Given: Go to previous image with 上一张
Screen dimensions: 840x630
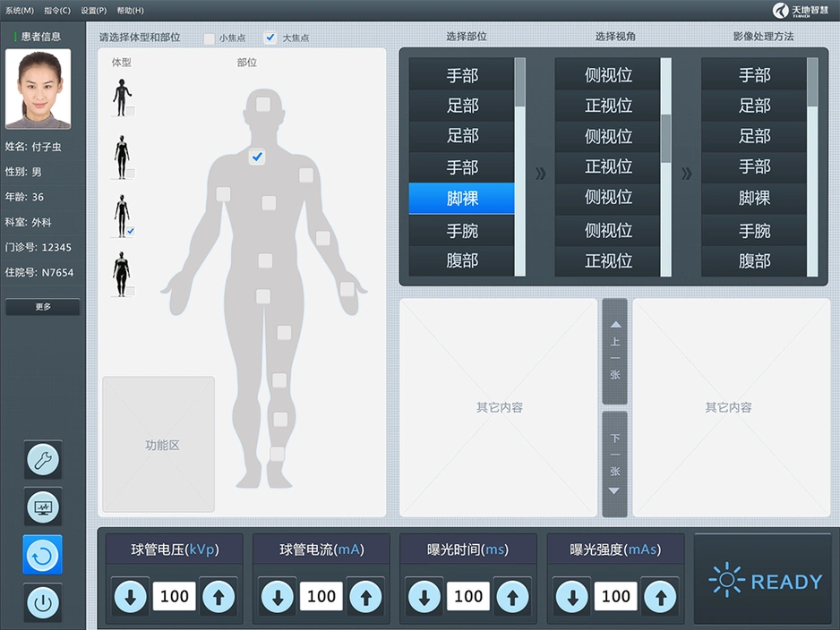Looking at the screenshot, I should 614,351.
